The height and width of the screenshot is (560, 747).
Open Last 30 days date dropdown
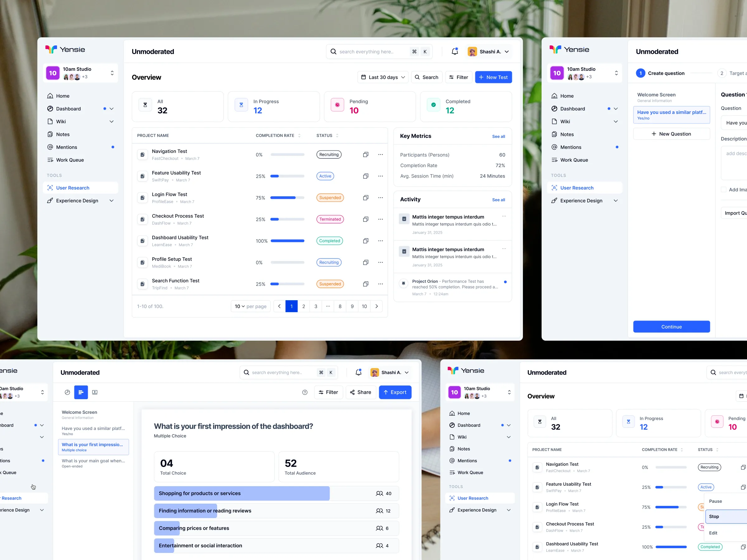(383, 77)
